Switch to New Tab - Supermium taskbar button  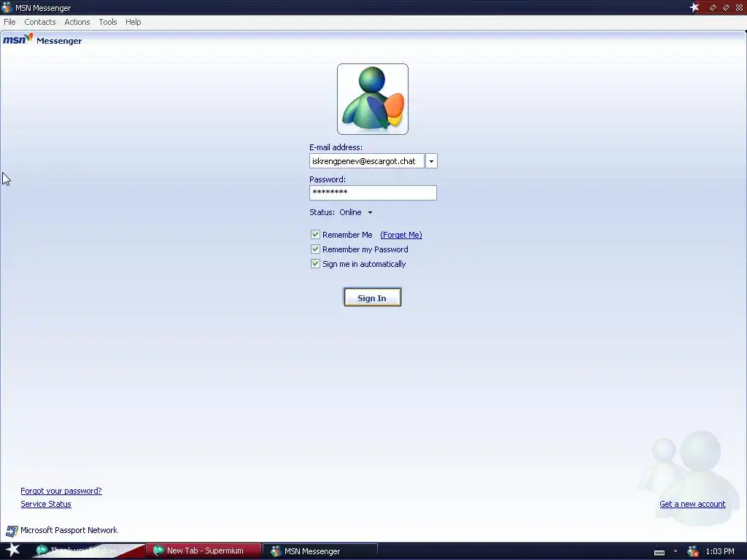(x=204, y=551)
